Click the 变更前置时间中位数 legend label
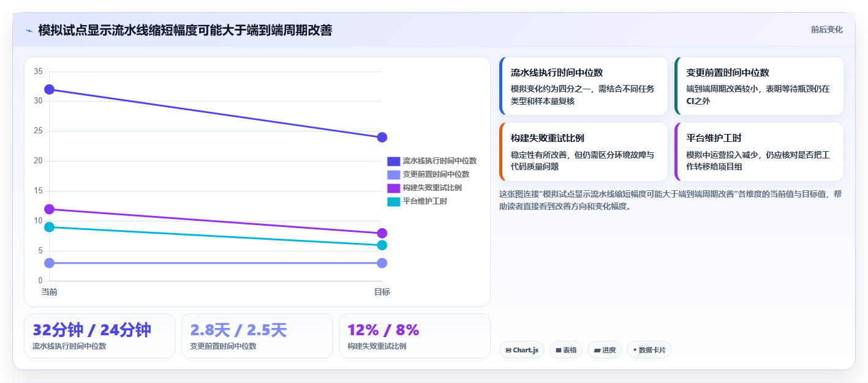868x383 pixels. pyautogui.click(x=436, y=174)
